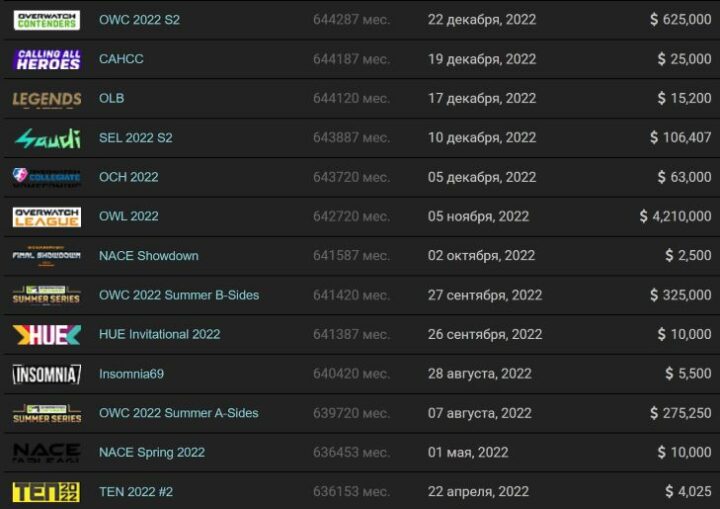Click the 642720 мес. value
Viewport: 720px width, 509px height.
[351, 216]
